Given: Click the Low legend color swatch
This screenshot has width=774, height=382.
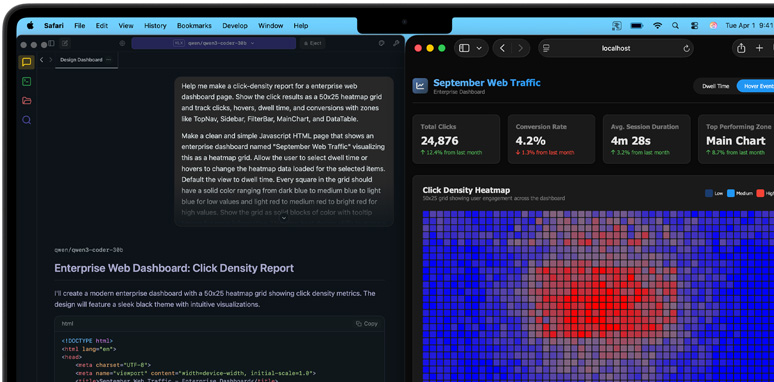Looking at the screenshot, I should pos(709,193).
